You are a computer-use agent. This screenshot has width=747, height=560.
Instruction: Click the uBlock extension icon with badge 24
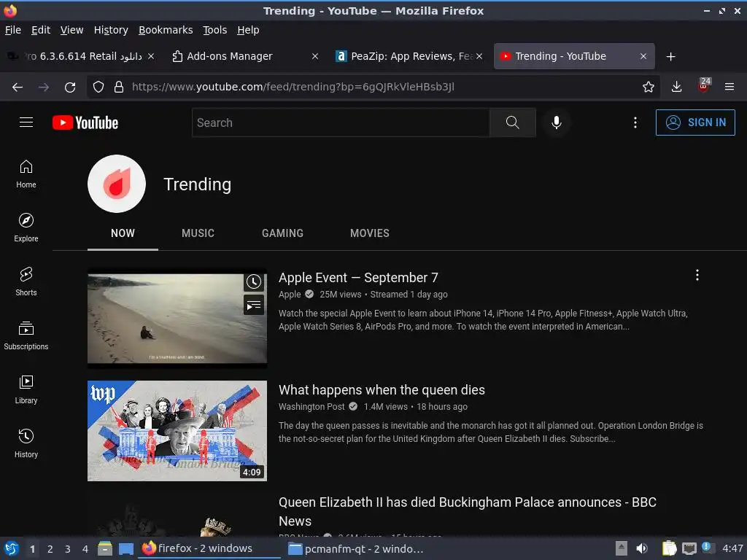coord(704,86)
